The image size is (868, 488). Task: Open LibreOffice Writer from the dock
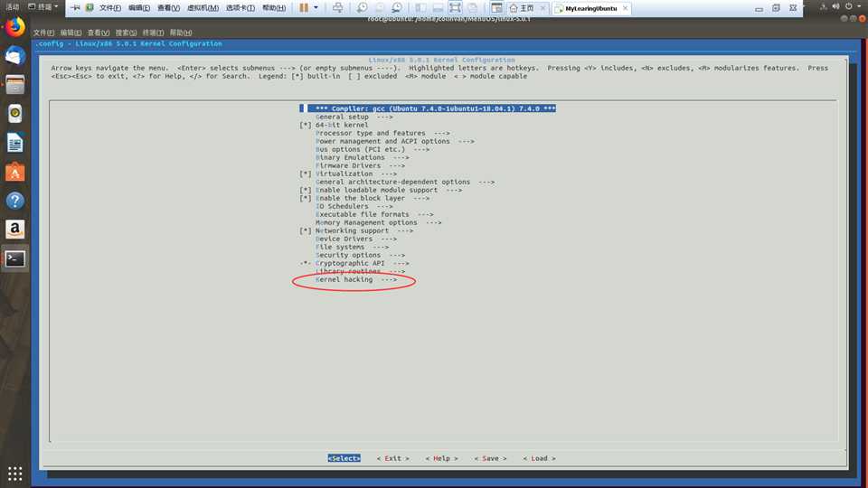15,143
